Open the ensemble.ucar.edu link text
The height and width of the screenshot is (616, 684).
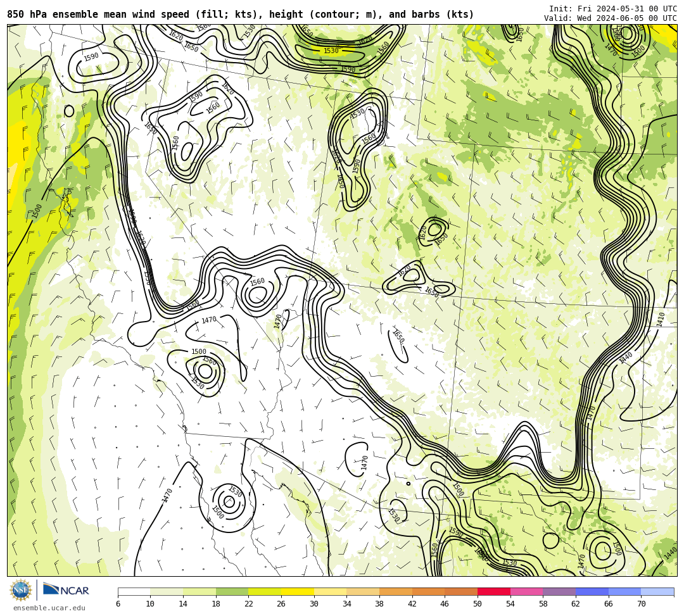[x=49, y=608]
